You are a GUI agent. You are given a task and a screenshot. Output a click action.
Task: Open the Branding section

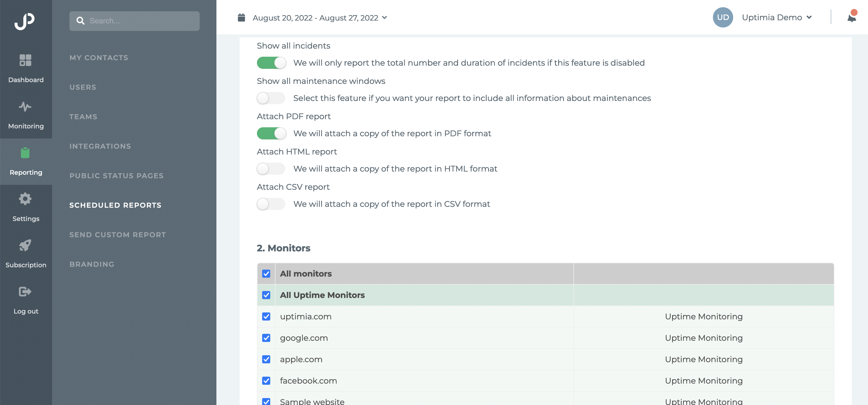pos(92,264)
